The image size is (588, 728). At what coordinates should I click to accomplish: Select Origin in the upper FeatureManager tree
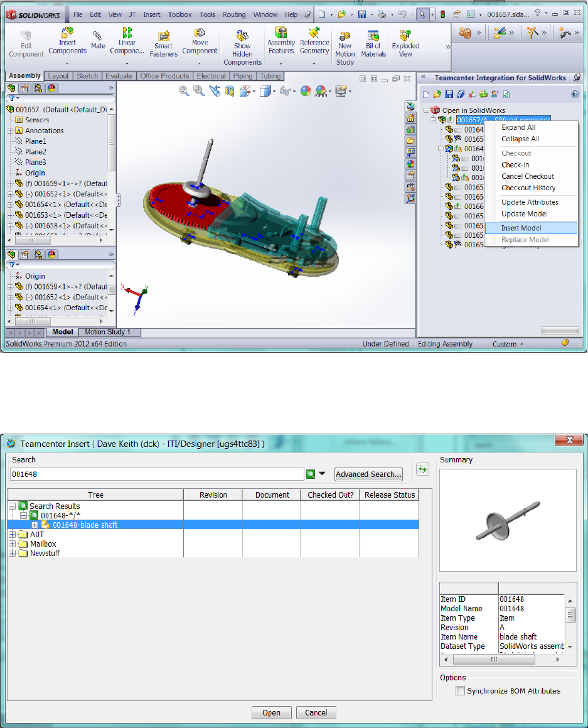click(x=35, y=173)
